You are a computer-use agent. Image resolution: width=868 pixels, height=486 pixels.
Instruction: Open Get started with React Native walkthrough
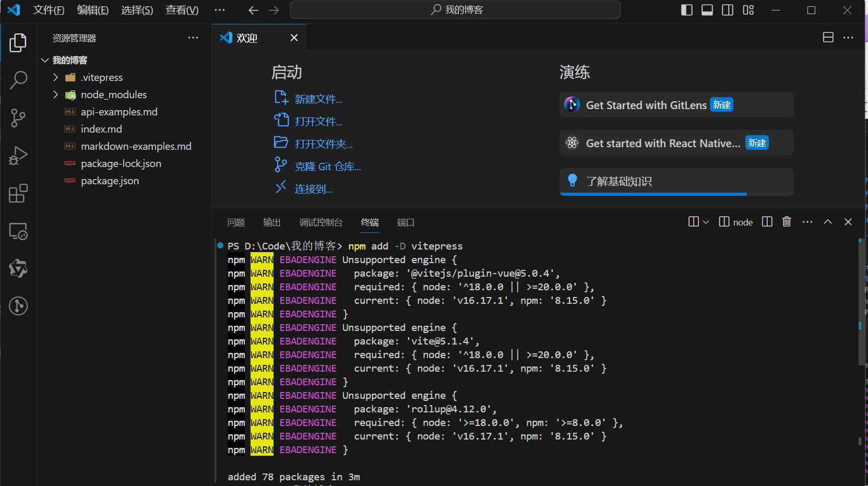[676, 143]
